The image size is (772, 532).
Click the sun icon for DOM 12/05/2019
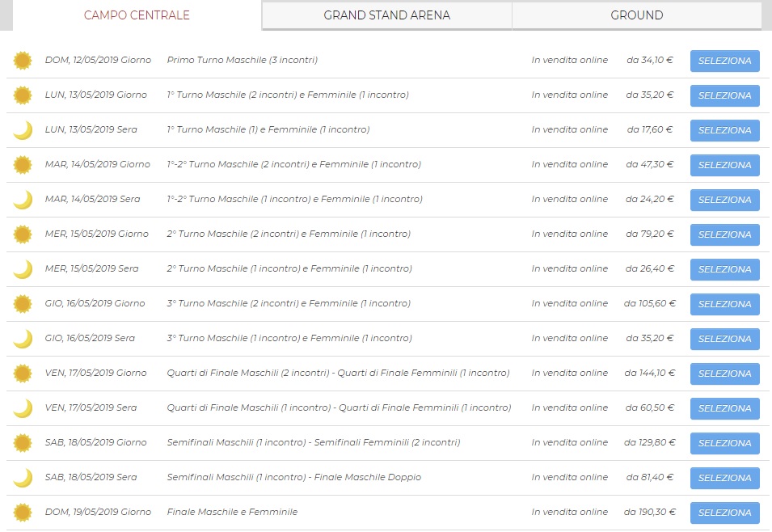point(23,61)
